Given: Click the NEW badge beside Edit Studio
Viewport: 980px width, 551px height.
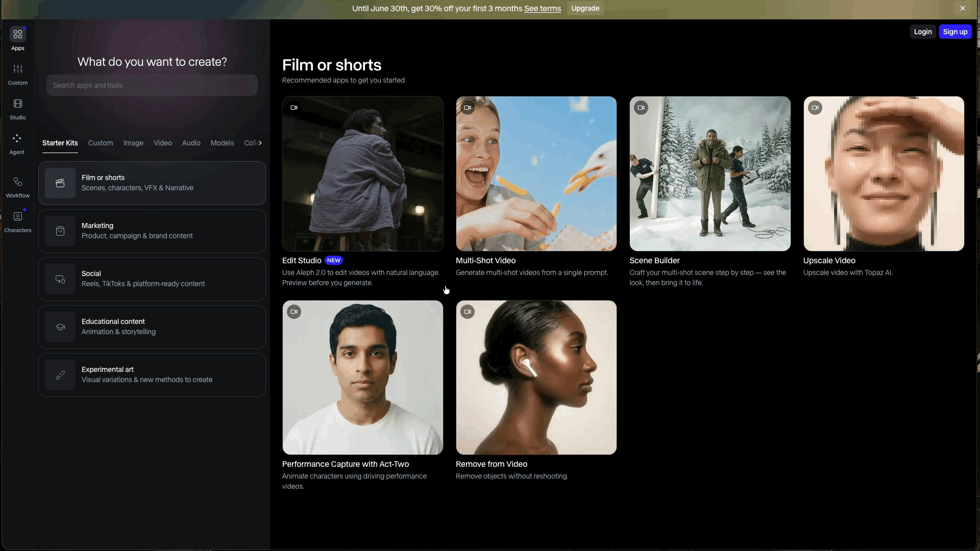Looking at the screenshot, I should click(x=334, y=261).
